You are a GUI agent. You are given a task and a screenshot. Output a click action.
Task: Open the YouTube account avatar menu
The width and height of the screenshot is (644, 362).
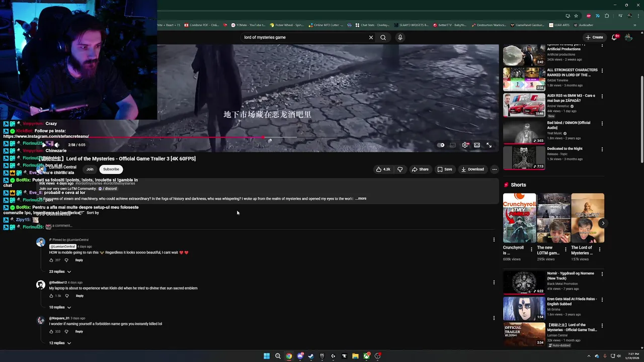coord(628,37)
